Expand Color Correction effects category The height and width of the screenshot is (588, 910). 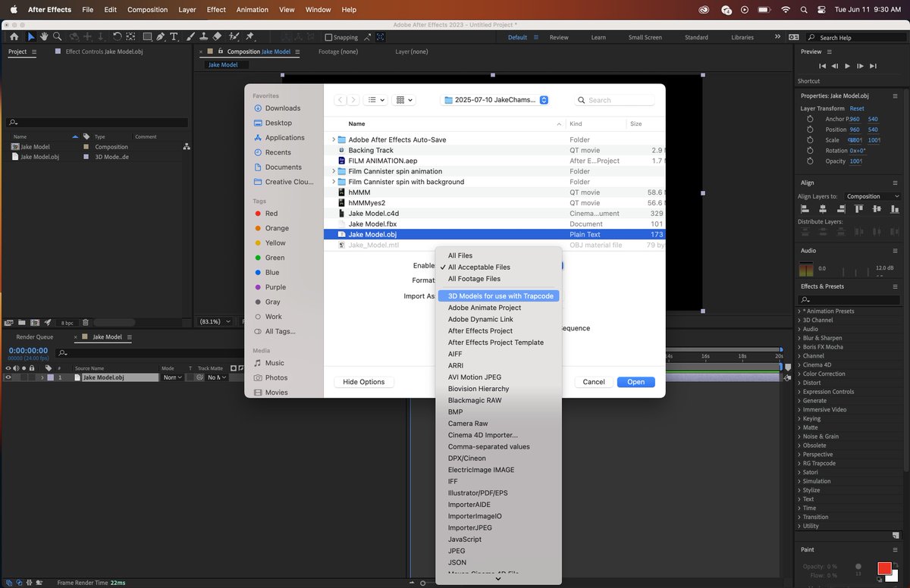tap(799, 374)
